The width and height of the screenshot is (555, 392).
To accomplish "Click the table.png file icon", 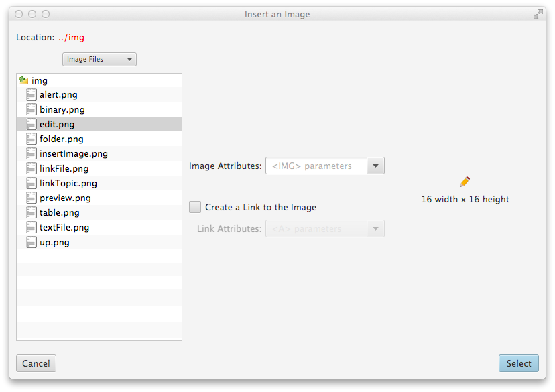I will 31,213.
